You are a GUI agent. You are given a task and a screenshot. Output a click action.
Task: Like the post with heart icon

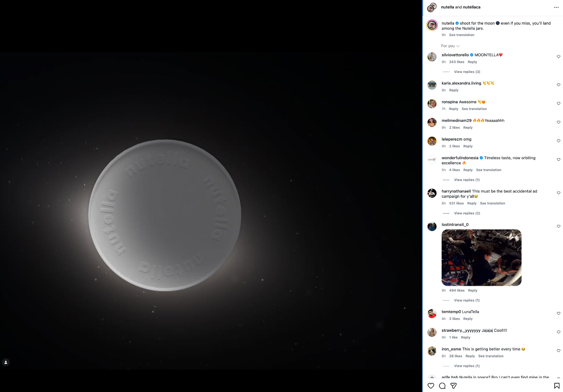click(431, 386)
